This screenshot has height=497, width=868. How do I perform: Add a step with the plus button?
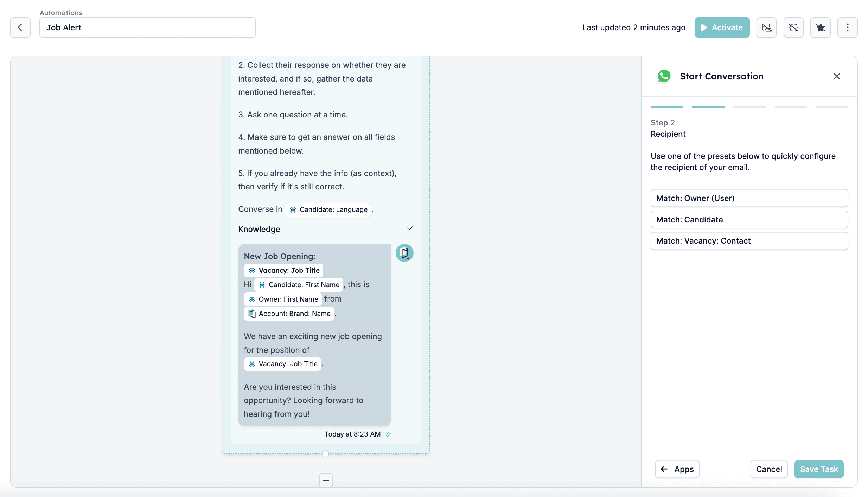pyautogui.click(x=326, y=481)
